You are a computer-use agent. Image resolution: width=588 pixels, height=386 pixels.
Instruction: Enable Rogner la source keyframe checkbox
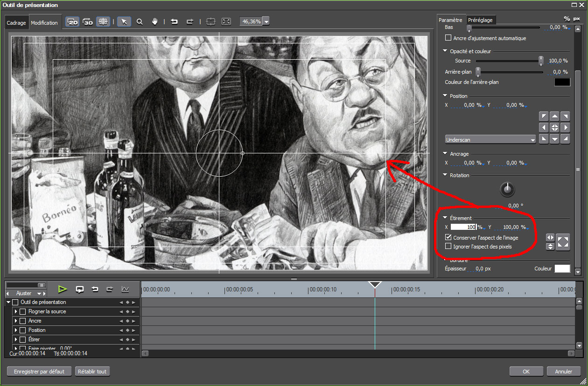tap(22, 311)
